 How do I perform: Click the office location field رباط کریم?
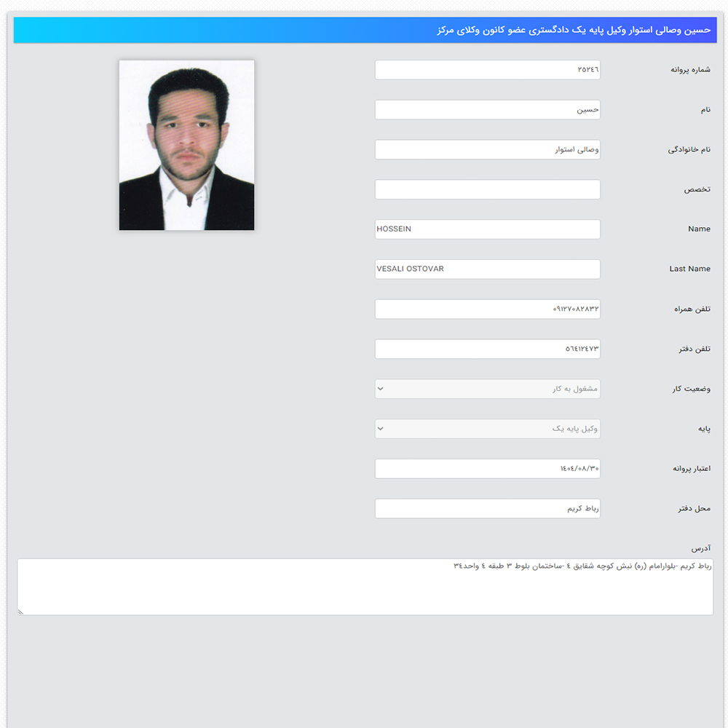point(488,509)
